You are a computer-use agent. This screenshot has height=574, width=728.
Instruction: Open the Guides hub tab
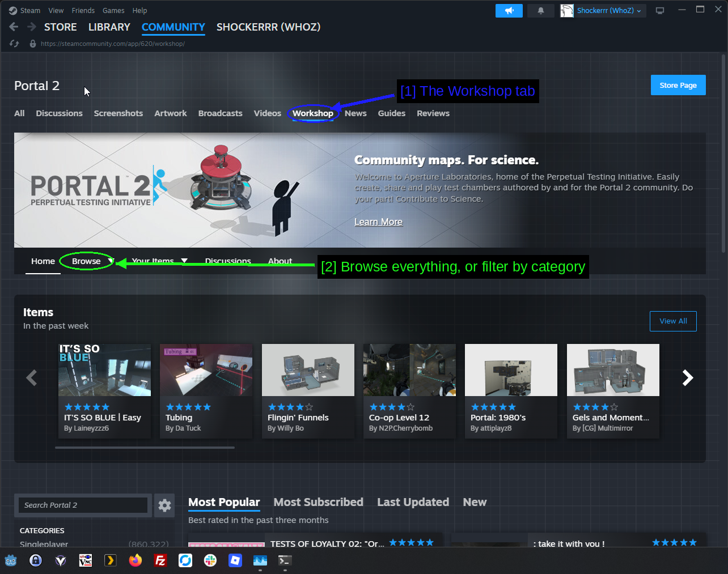click(392, 113)
